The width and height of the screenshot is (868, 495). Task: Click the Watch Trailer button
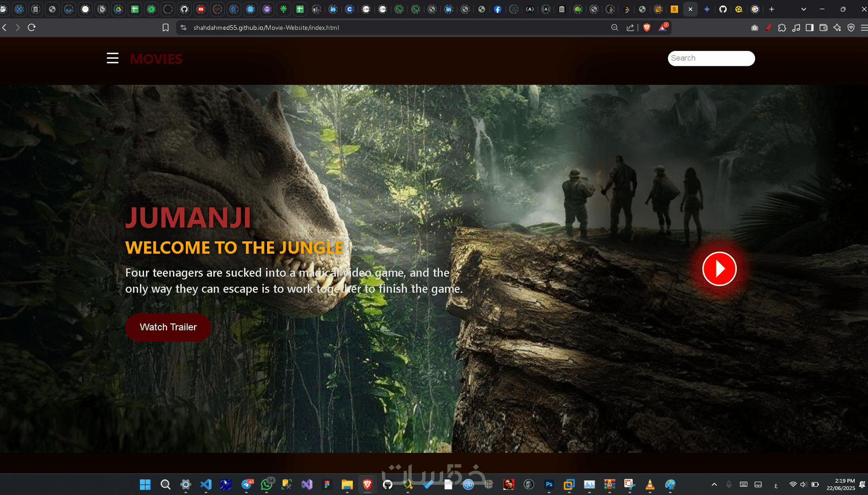[x=168, y=327]
